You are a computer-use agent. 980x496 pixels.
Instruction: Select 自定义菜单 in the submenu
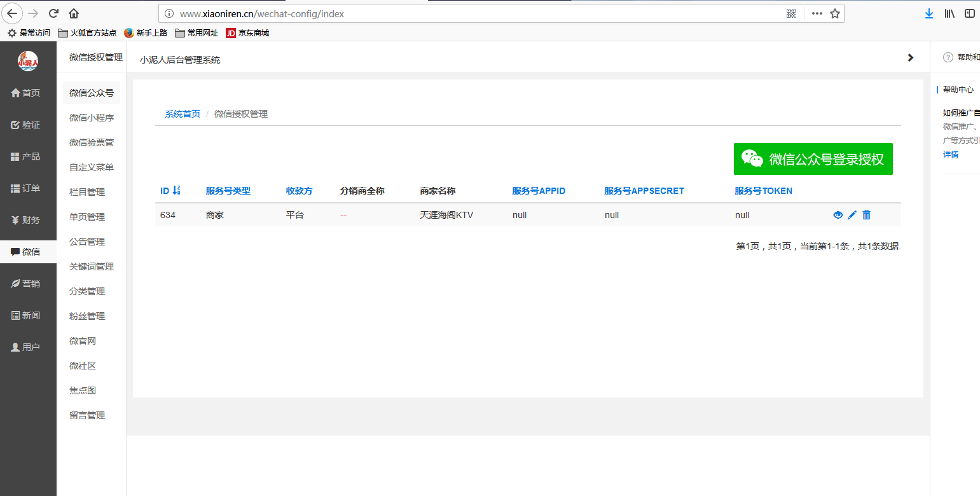92,167
